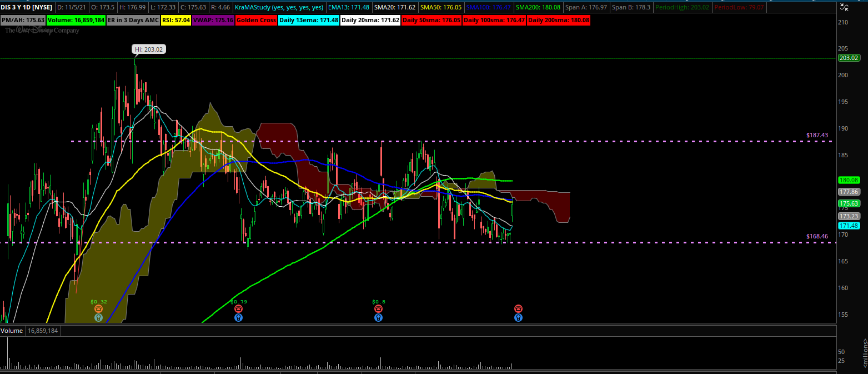
Task: Click the Volume panel title label
Action: tap(12, 331)
